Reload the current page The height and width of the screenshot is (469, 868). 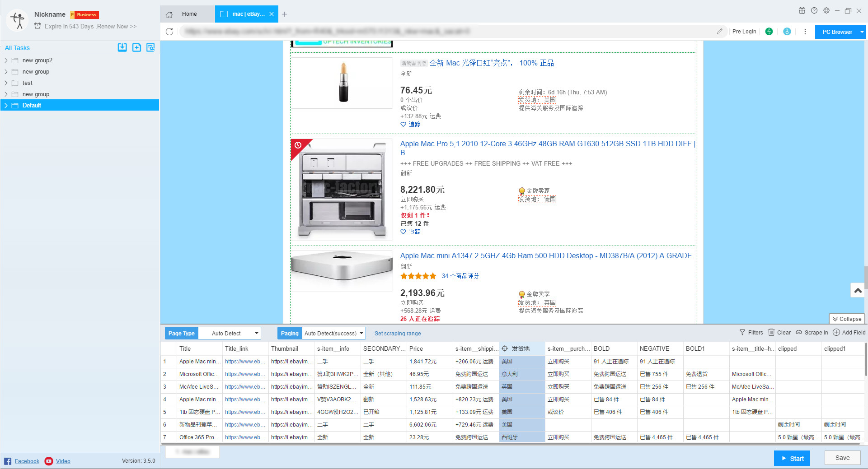click(169, 32)
